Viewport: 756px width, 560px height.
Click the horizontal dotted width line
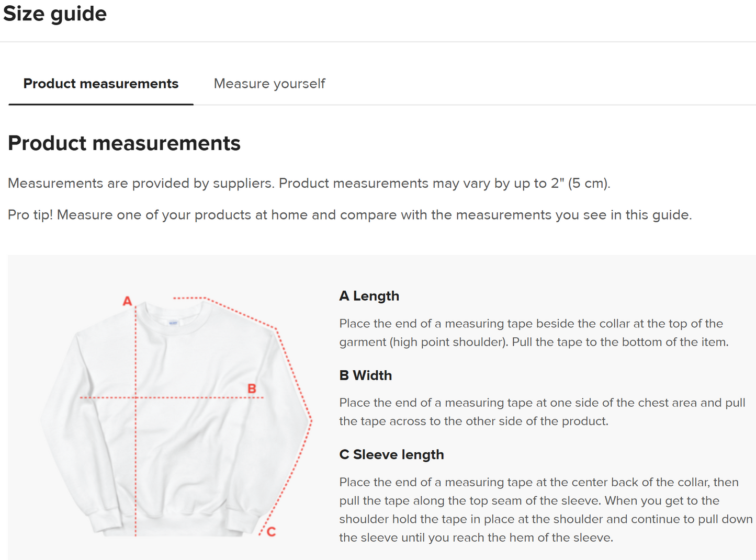point(199,398)
